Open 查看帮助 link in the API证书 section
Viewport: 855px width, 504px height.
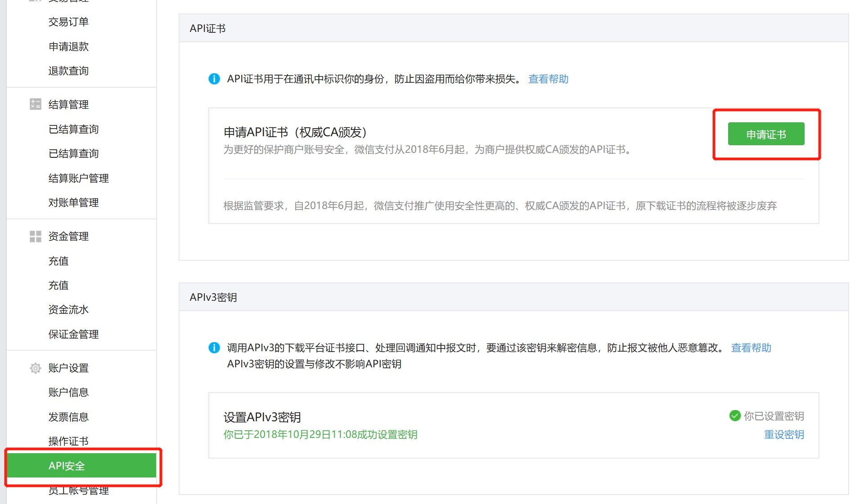click(x=548, y=79)
